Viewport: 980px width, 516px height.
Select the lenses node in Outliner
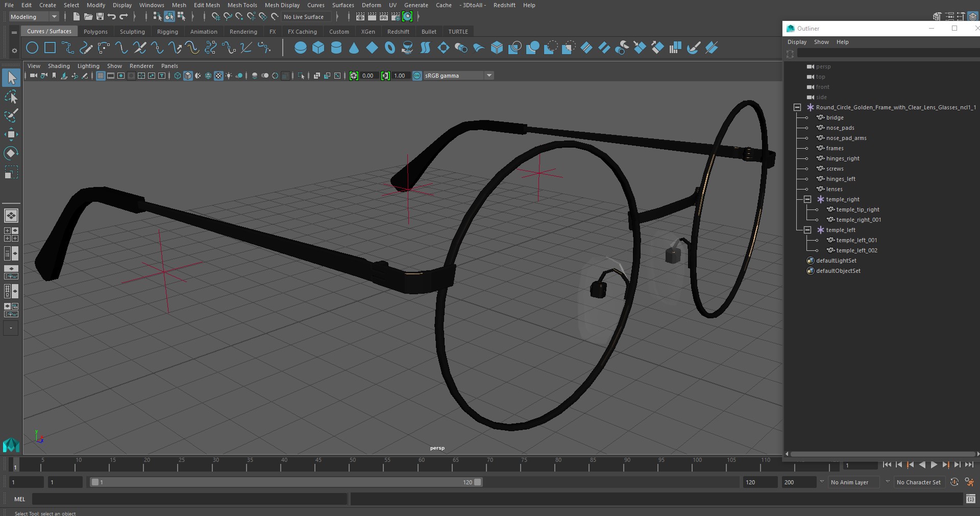pos(834,189)
